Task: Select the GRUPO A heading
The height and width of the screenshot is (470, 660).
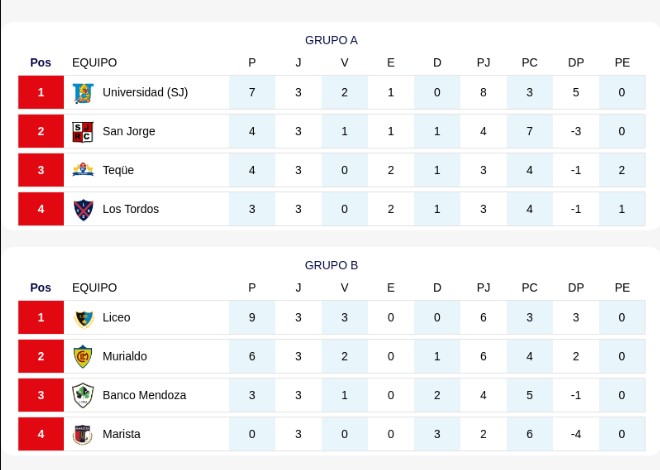Action: pyautogui.click(x=331, y=40)
